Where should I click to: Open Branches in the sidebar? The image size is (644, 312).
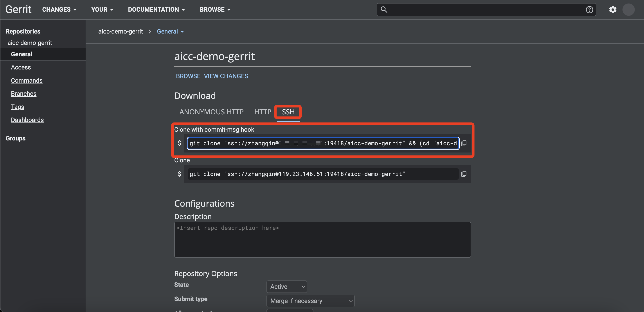(23, 94)
